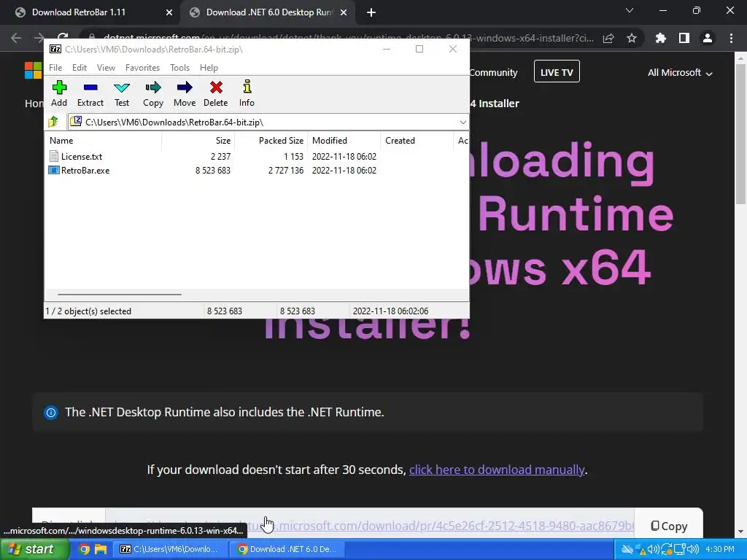Open the Edit menu in 7-Zip
Screen dimensions: 747x560
[79, 68]
